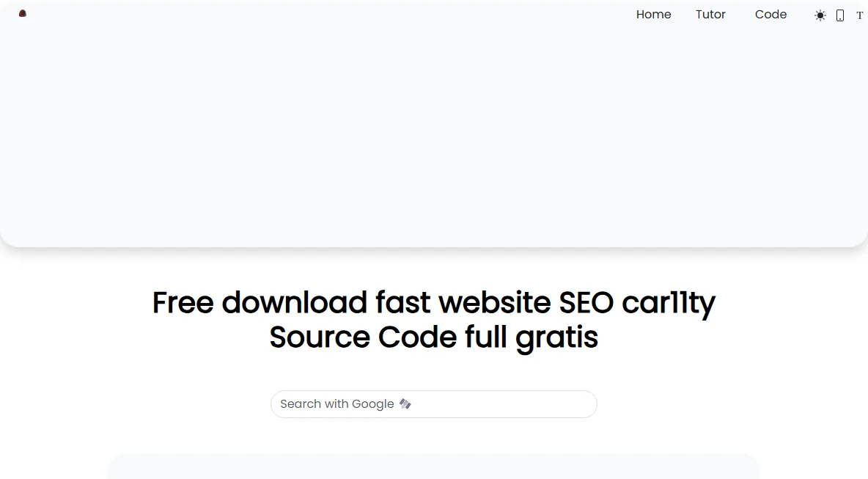Click 'car11ty' text in the headline
The height and width of the screenshot is (479, 868).
[669, 304]
